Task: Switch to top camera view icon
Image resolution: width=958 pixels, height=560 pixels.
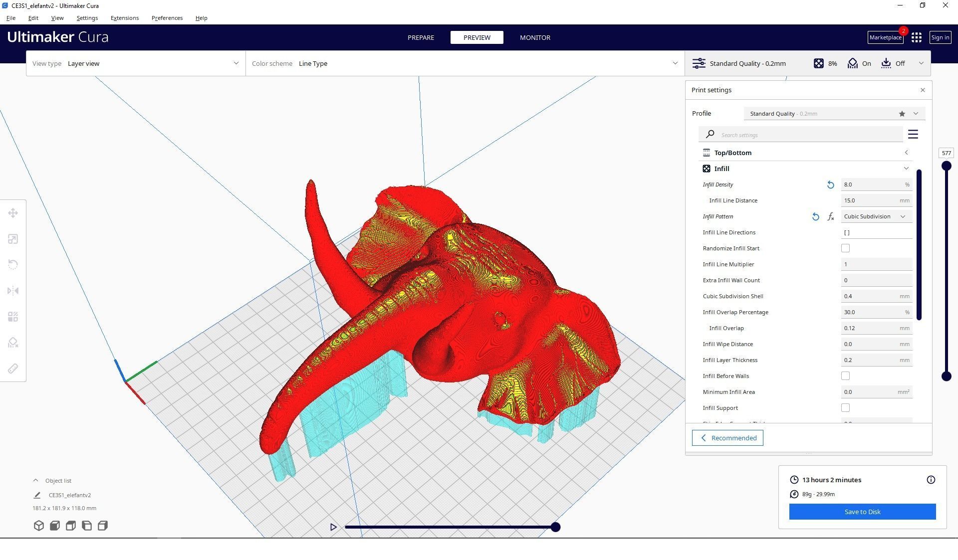Action: tap(71, 526)
